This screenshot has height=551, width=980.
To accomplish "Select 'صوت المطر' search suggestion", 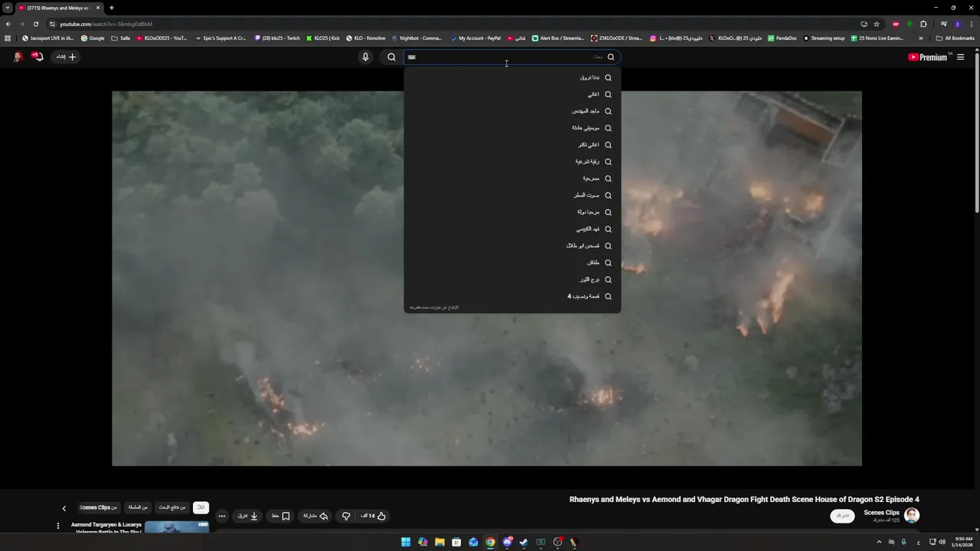I will [x=512, y=195].
